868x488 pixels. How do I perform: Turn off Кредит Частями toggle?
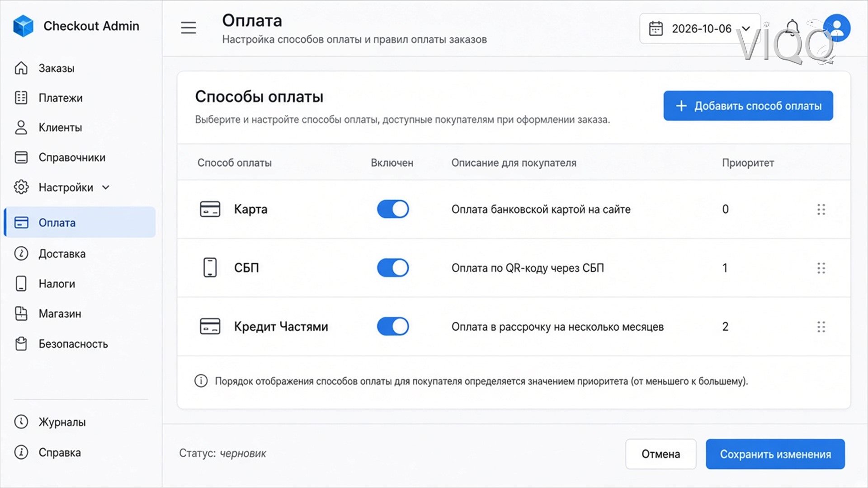point(393,326)
